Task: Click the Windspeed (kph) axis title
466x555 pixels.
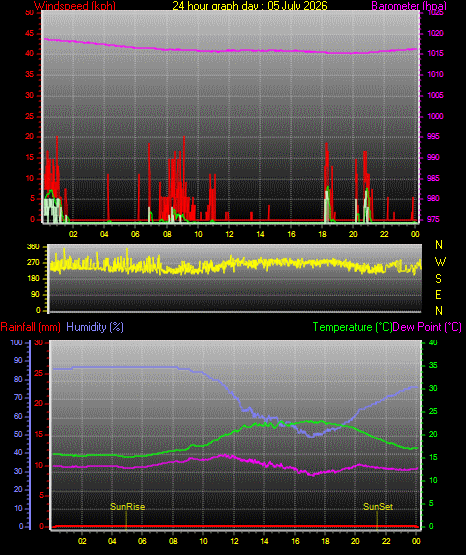Action: [x=75, y=6]
